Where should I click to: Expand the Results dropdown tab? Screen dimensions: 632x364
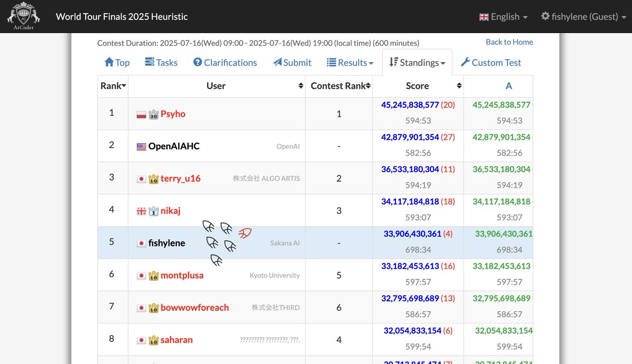350,62
